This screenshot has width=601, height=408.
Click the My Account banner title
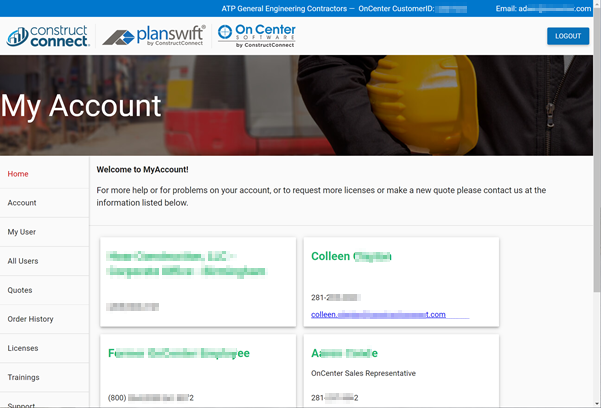(81, 106)
